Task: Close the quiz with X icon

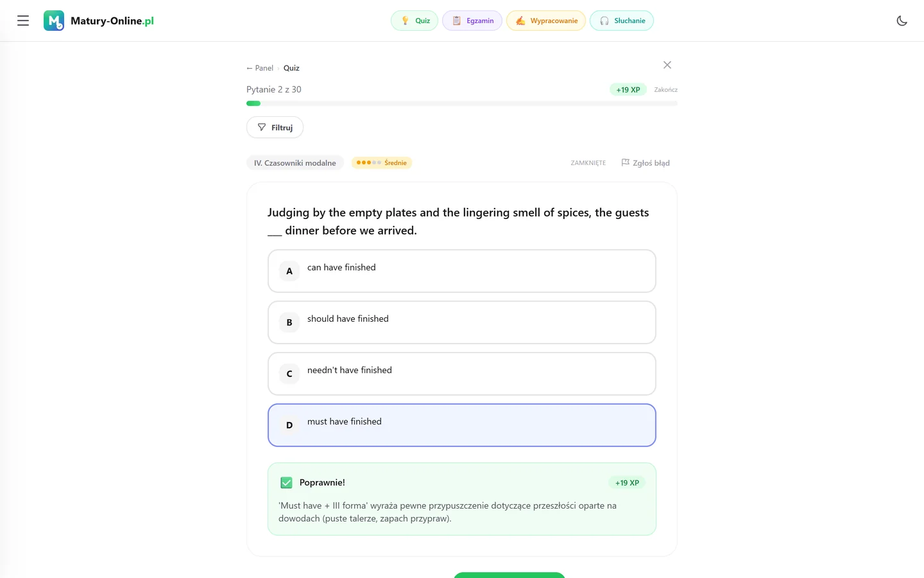Action: (667, 65)
